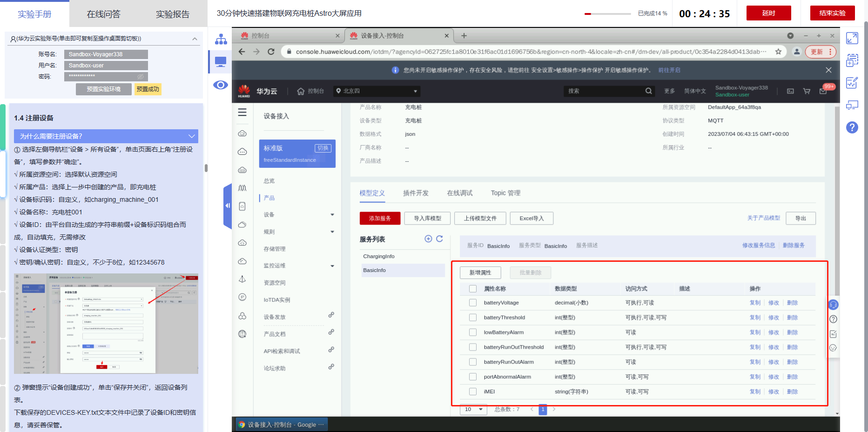Switch to the 实验报告 tab
Screen dimensions: 868x432
(173, 14)
